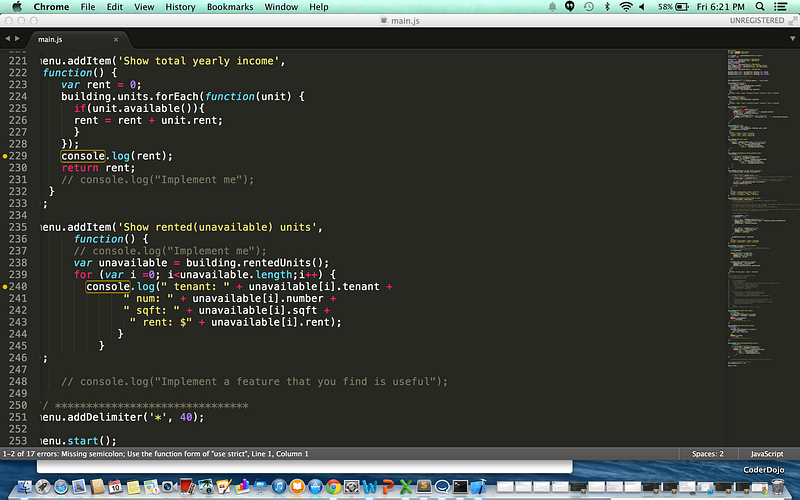Open the Chrome application menu
This screenshot has height=500, width=800.
pyautogui.click(x=51, y=7)
